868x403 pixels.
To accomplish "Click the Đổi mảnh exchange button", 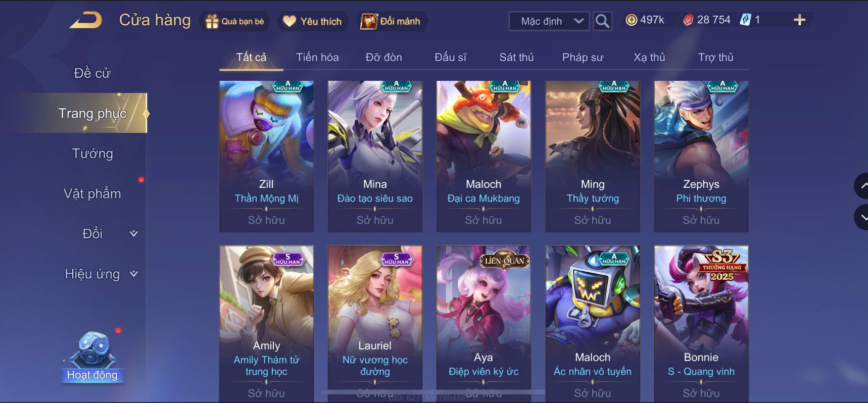I will click(x=391, y=21).
